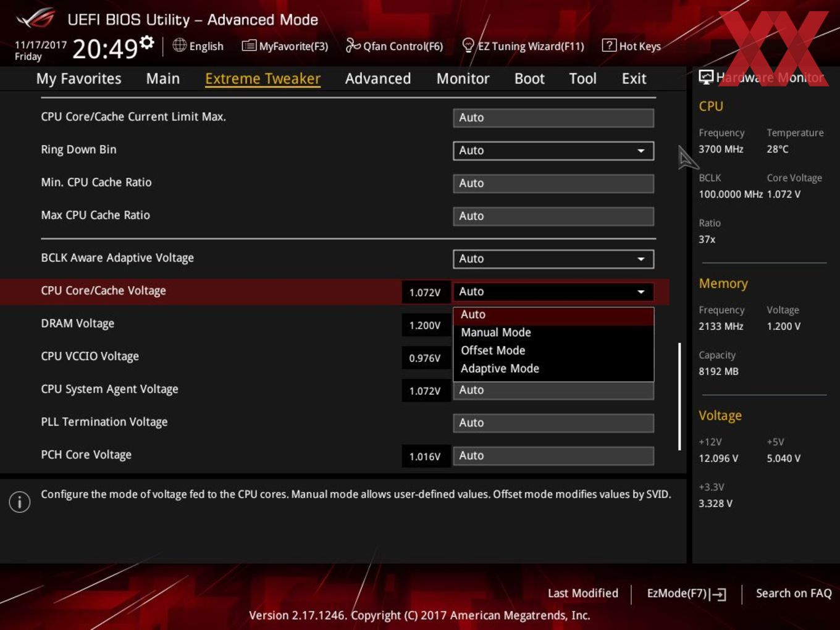Click the Hardware Monitor screen icon
Screen dimensions: 840x630
pos(706,77)
